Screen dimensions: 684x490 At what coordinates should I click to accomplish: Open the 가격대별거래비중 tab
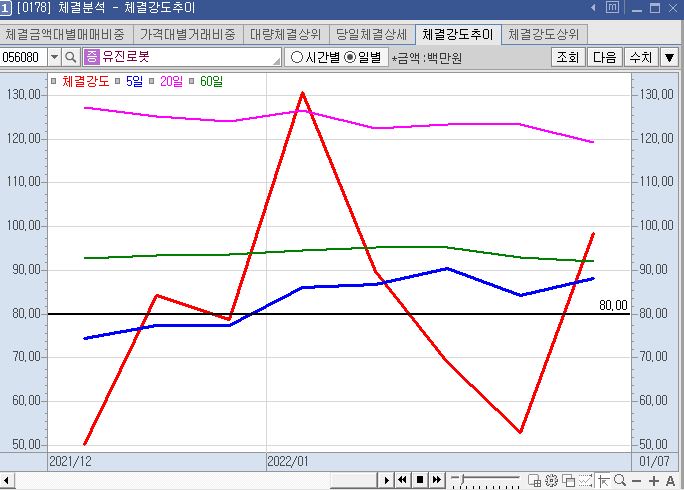[x=187, y=34]
